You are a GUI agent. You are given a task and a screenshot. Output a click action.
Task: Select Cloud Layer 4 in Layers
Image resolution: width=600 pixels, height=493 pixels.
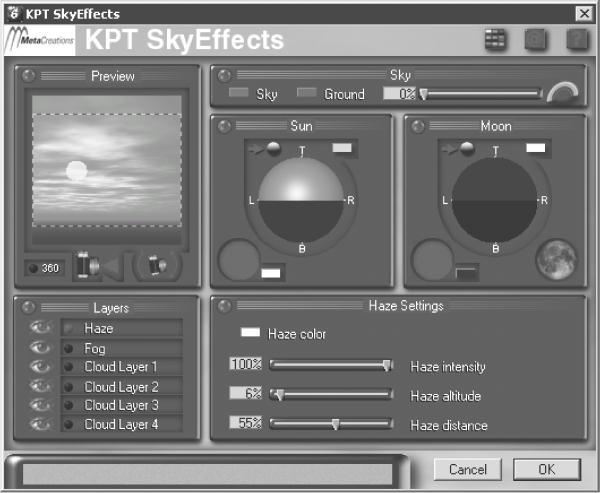tap(120, 424)
